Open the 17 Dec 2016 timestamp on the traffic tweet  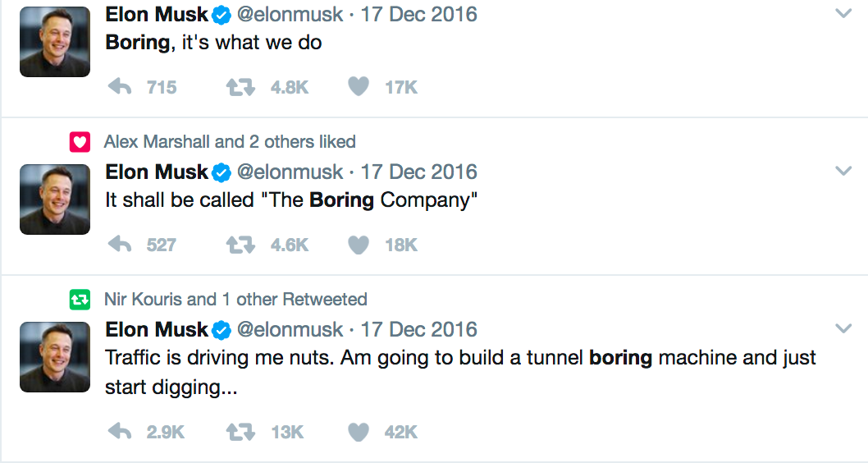coord(419,330)
